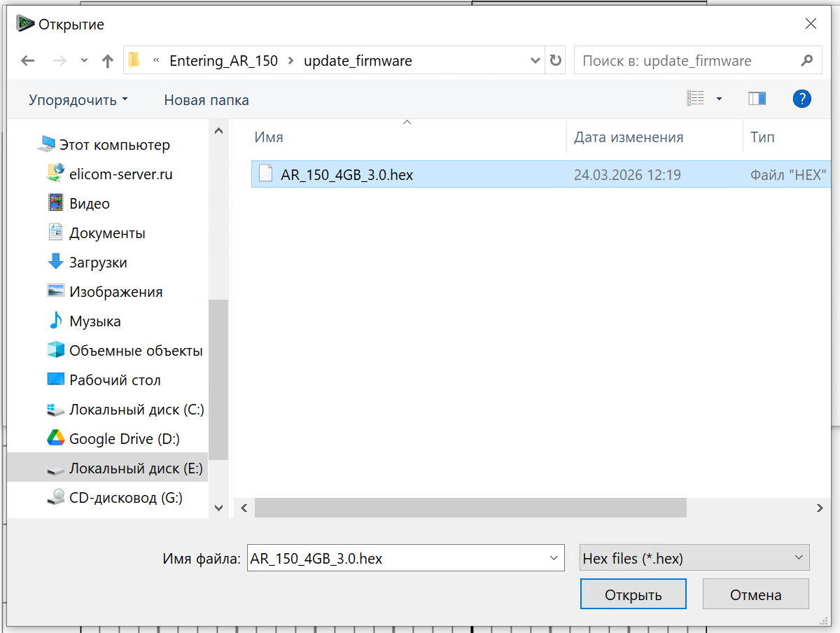
Task: Click the AR_150_4GB_3.0.hex file icon
Action: 265,174
